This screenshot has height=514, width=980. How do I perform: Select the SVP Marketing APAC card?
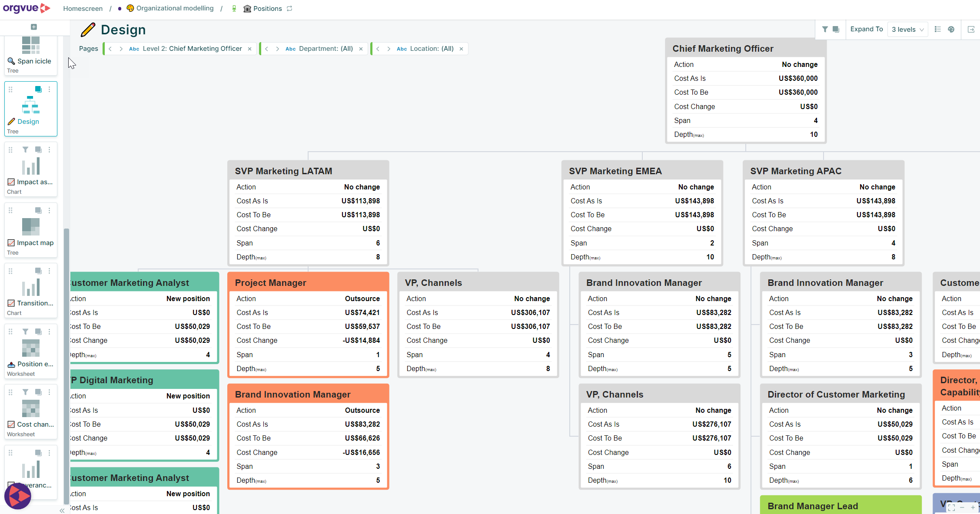824,213
